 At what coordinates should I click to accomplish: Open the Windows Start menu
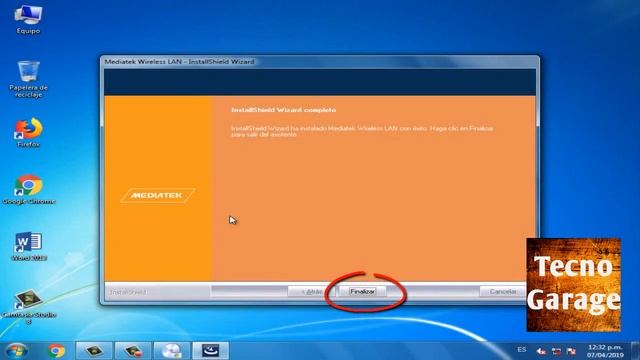pos(17,351)
